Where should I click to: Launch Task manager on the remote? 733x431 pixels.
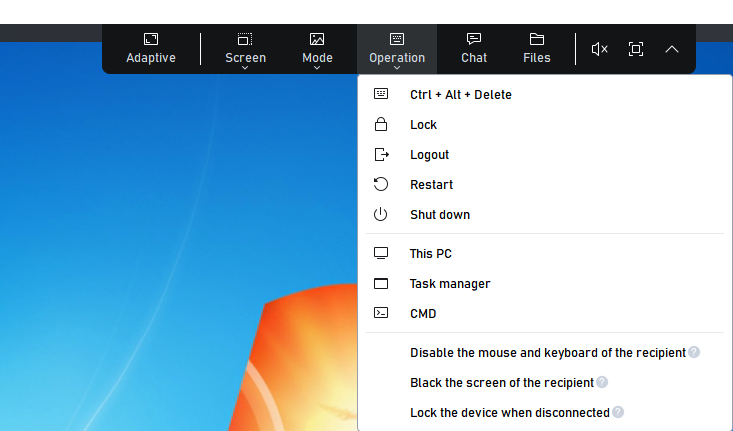coord(449,284)
